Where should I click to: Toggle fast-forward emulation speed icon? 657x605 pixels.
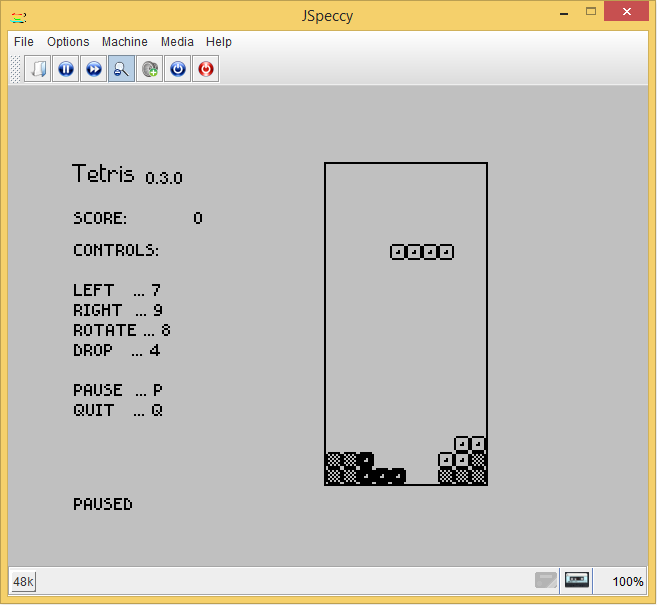pyautogui.click(x=94, y=69)
